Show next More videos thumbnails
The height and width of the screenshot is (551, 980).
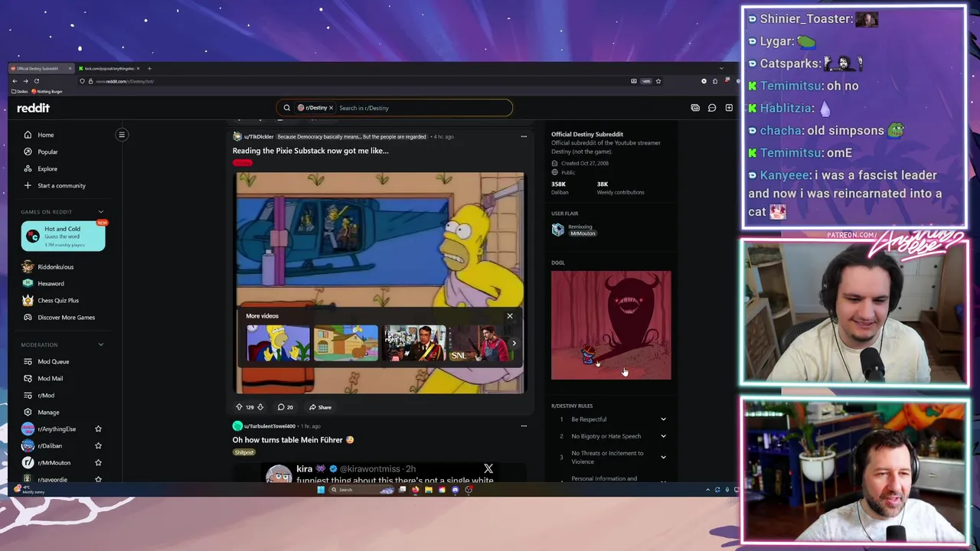click(x=514, y=344)
